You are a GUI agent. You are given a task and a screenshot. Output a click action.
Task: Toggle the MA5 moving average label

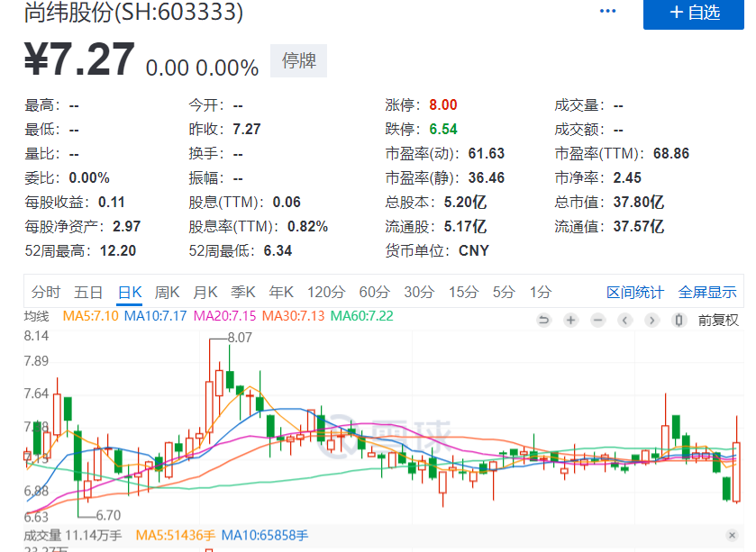[x=91, y=316]
